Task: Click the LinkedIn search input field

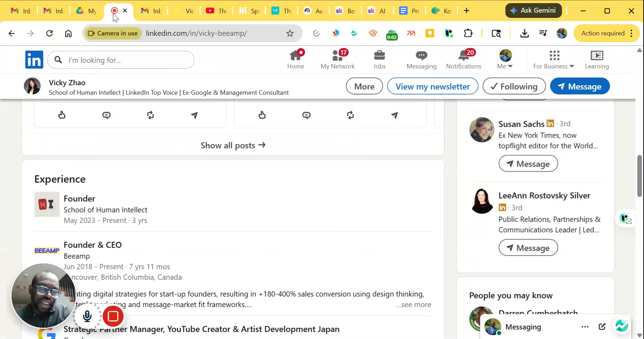Action: coord(126,60)
